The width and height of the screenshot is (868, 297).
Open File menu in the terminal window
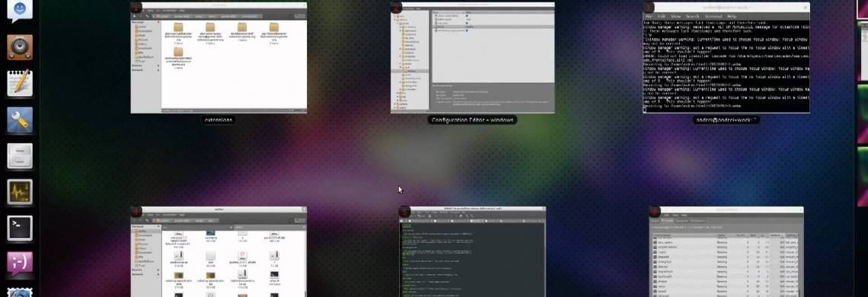pyautogui.click(x=649, y=16)
